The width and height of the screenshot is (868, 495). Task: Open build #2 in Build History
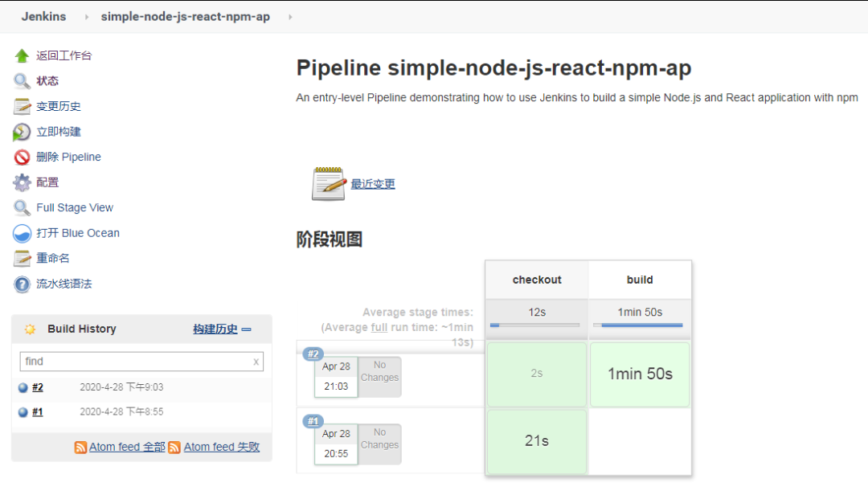click(38, 387)
